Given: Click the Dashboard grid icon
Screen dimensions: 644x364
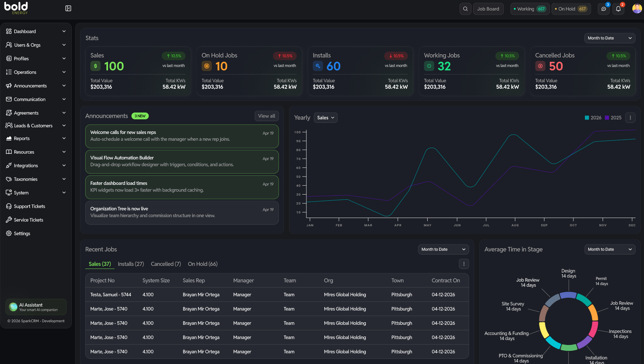Looking at the screenshot, I should 9,31.
